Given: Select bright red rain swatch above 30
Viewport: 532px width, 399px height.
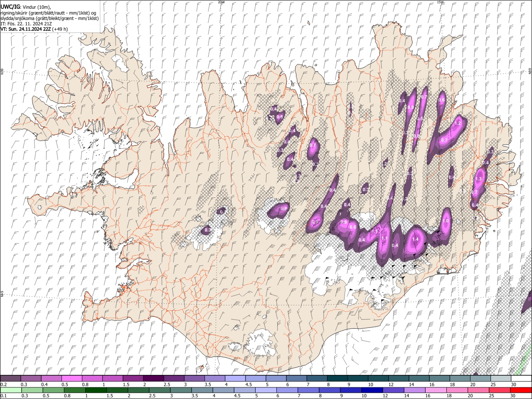Looking at the screenshot, I should click(521, 390).
